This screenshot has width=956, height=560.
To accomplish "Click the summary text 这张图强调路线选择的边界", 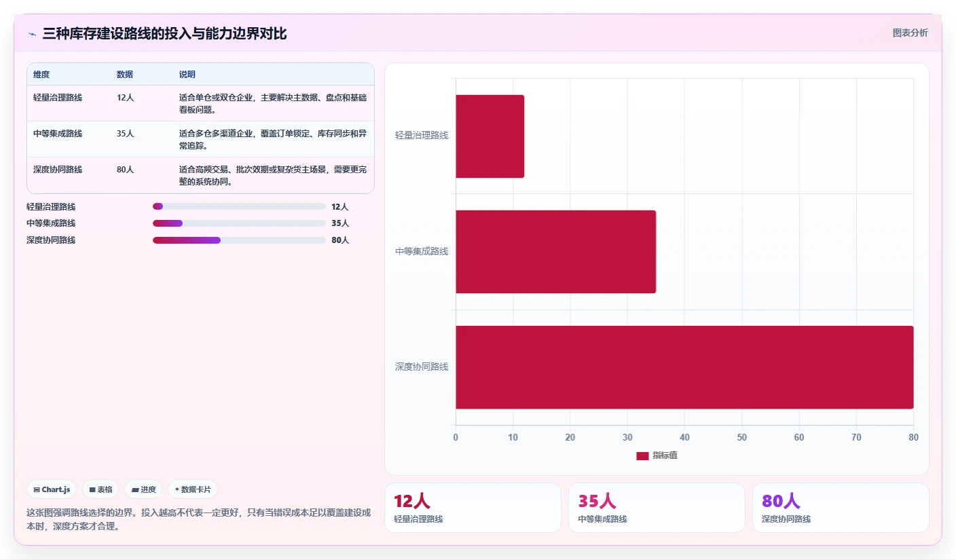I will (x=198, y=519).
